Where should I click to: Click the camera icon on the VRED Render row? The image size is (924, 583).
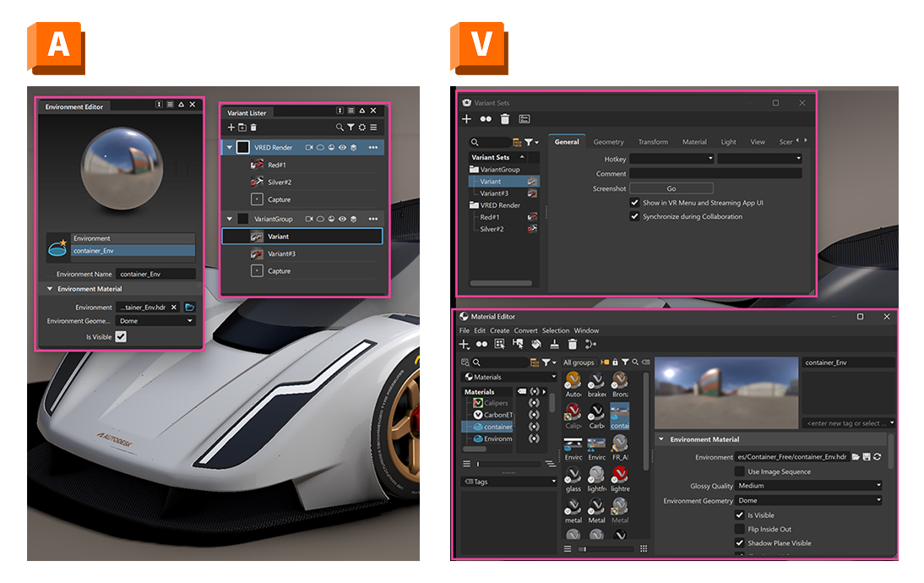pyautogui.click(x=309, y=147)
